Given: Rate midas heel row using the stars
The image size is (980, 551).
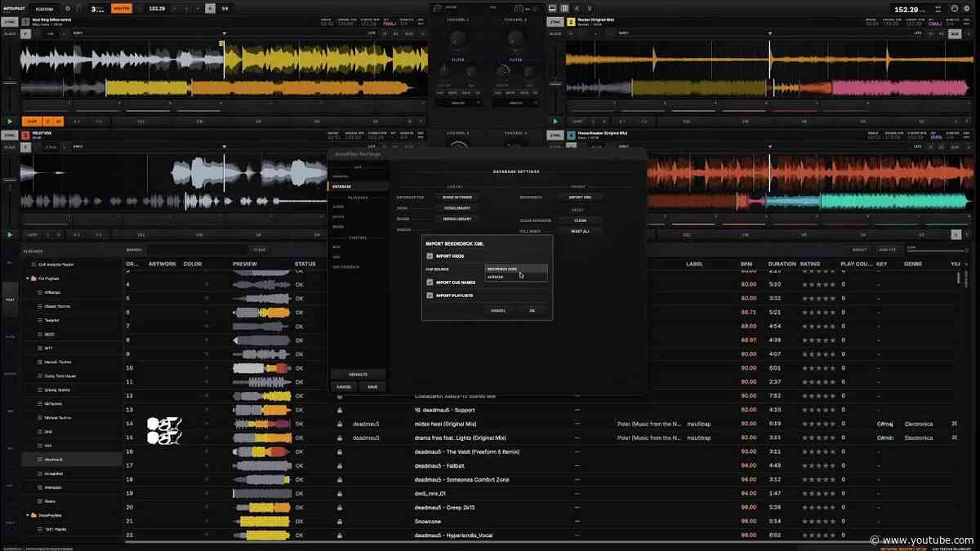Looking at the screenshot, I should coord(819,424).
